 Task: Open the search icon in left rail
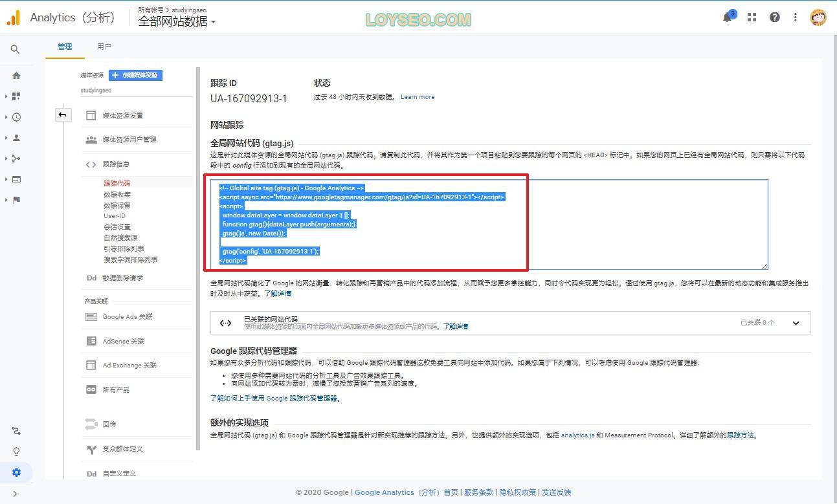click(x=15, y=49)
